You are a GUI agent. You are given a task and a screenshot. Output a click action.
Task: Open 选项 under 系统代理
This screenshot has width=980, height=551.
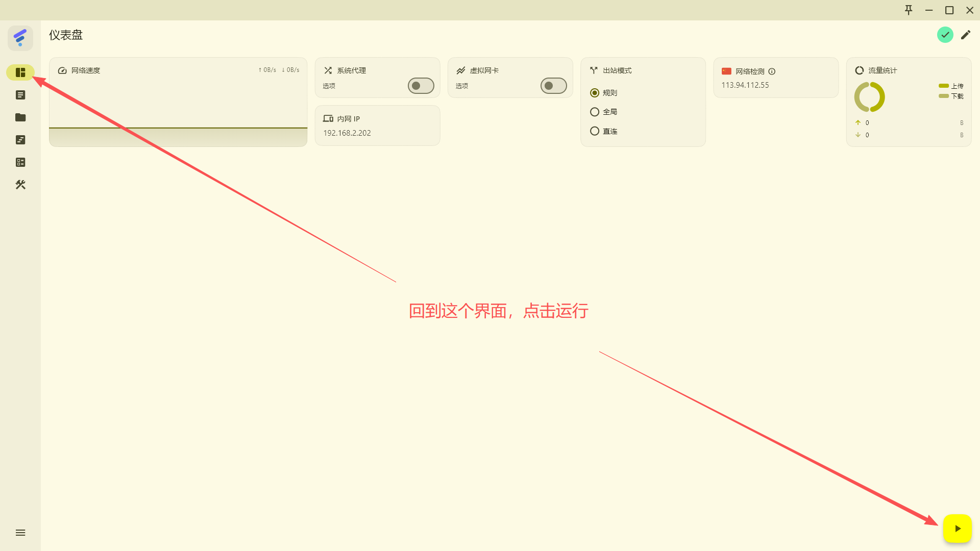click(x=329, y=86)
